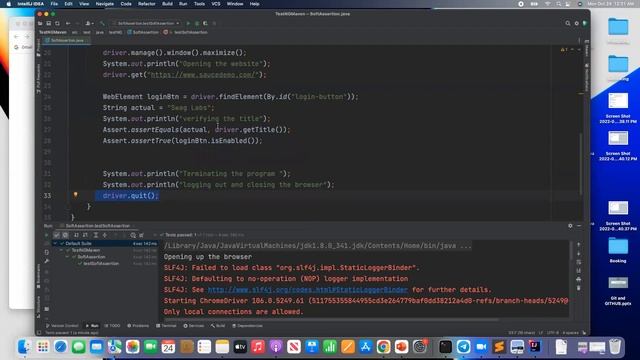
Task: Toggle Show Ignored tests button
Action: coord(65,235)
